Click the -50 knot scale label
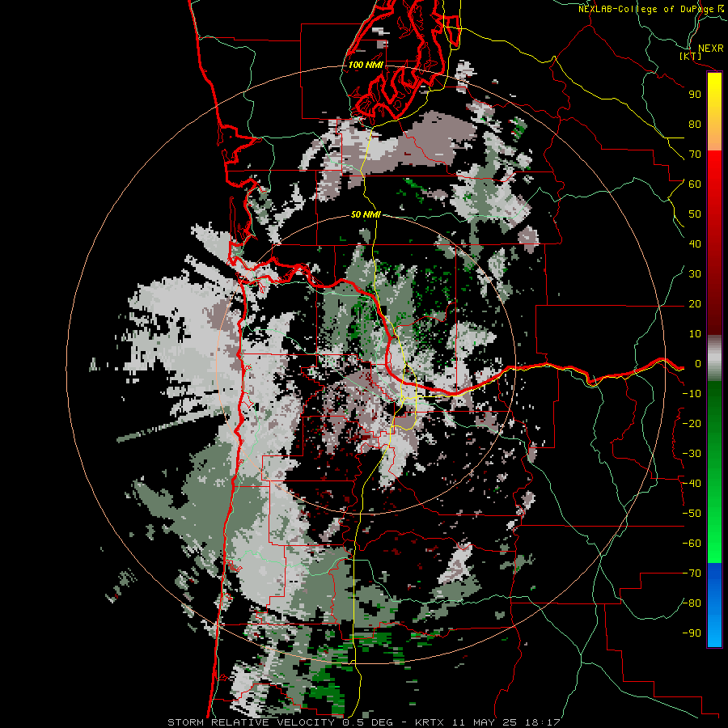This screenshot has width=728, height=728. pos(692,514)
